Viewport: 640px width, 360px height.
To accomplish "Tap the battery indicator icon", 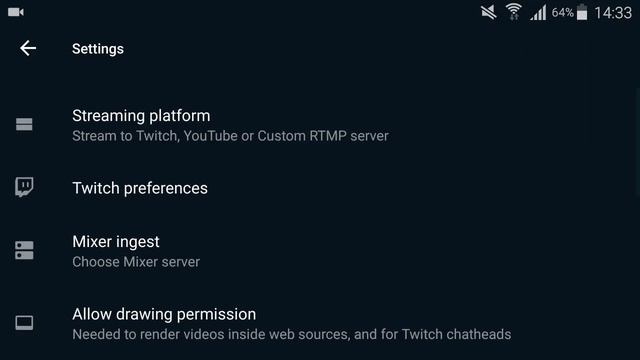I will click(x=582, y=12).
